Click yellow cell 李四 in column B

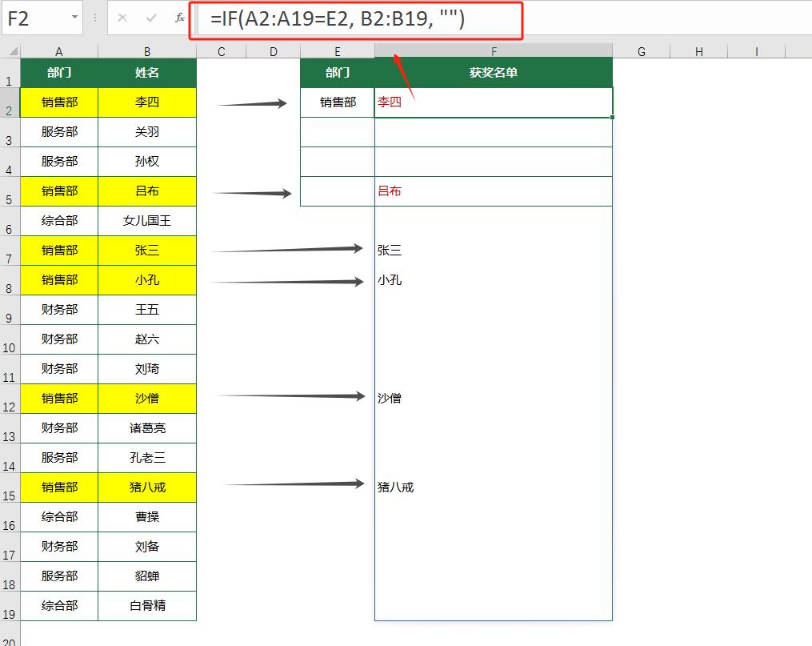147,102
